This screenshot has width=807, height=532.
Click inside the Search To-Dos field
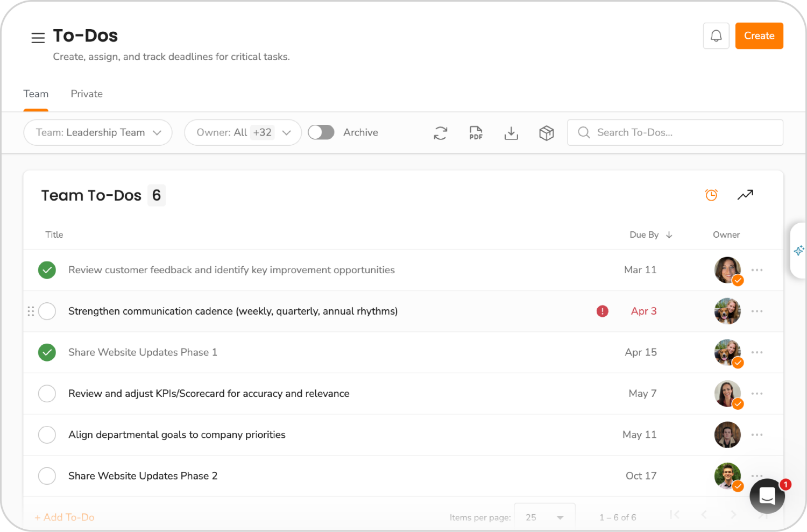[x=675, y=132]
